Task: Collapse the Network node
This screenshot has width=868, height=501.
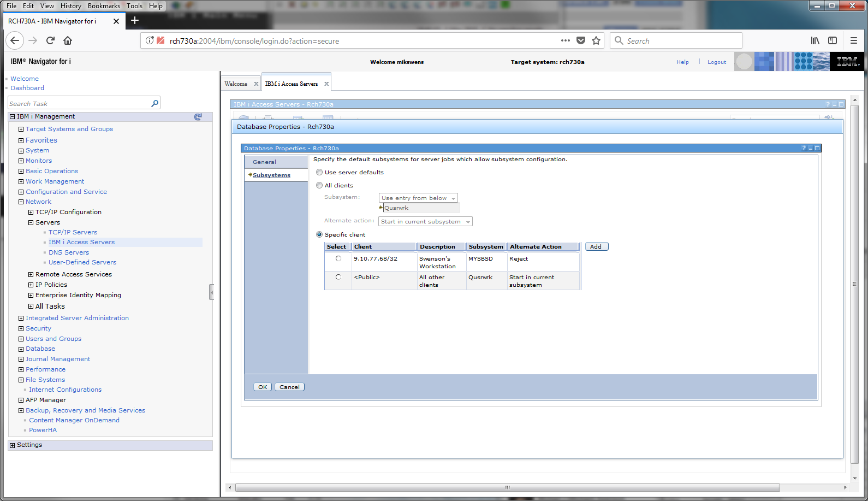Action: 21,202
